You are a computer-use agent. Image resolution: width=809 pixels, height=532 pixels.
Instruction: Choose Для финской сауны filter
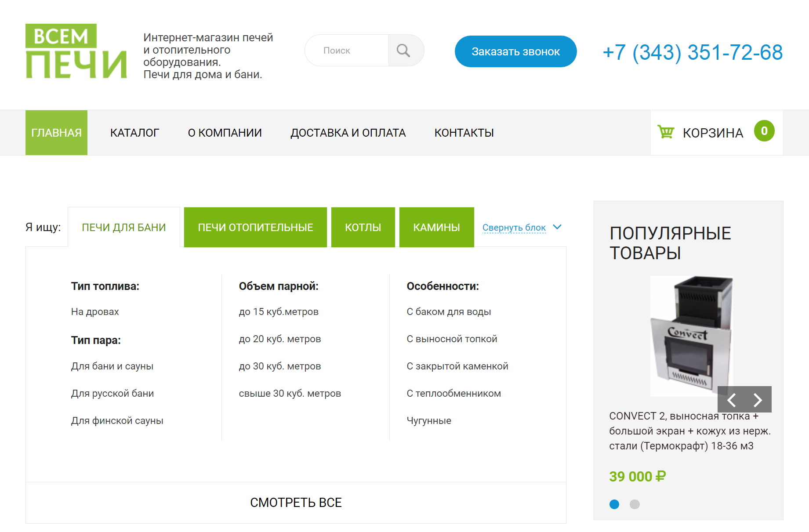(117, 420)
